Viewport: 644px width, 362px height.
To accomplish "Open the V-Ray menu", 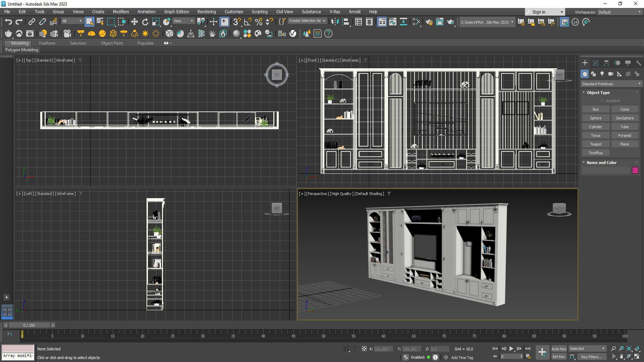I will (x=335, y=12).
